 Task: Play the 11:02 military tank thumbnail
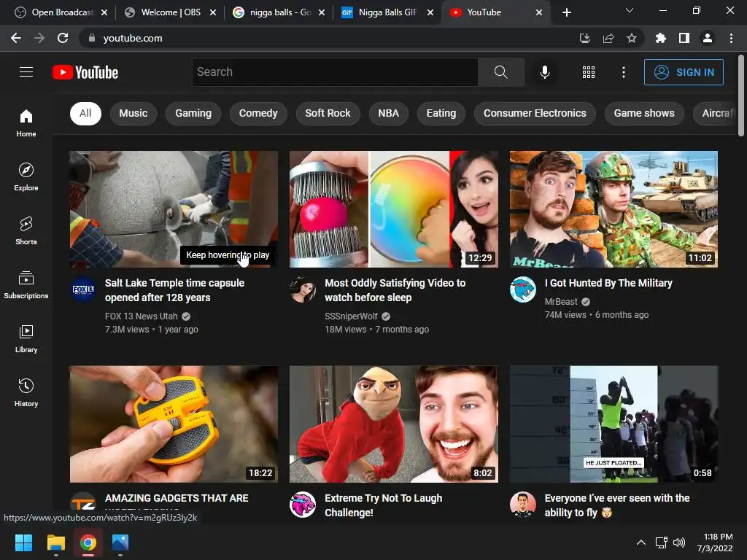pos(614,209)
